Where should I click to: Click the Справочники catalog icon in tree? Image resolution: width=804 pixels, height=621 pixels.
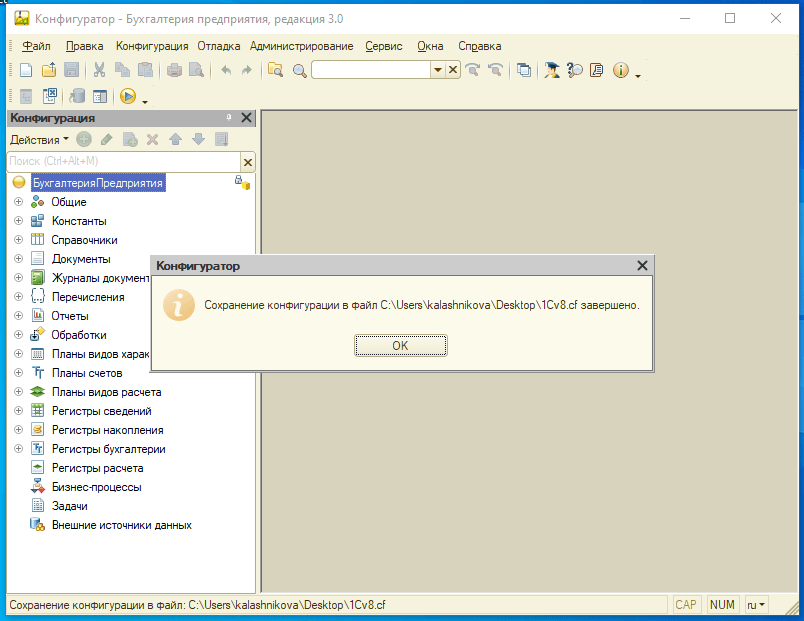[38, 240]
